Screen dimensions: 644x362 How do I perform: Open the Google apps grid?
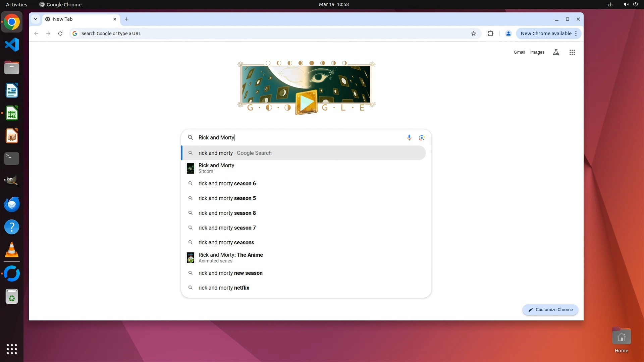coord(572,52)
